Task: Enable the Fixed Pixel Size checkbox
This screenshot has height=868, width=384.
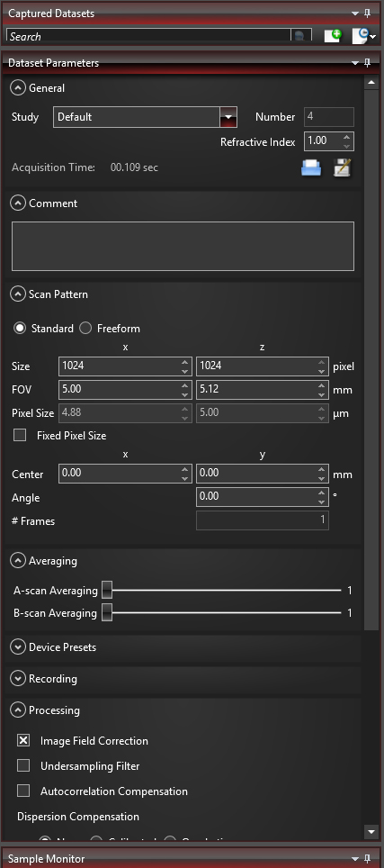Action: [x=20, y=435]
